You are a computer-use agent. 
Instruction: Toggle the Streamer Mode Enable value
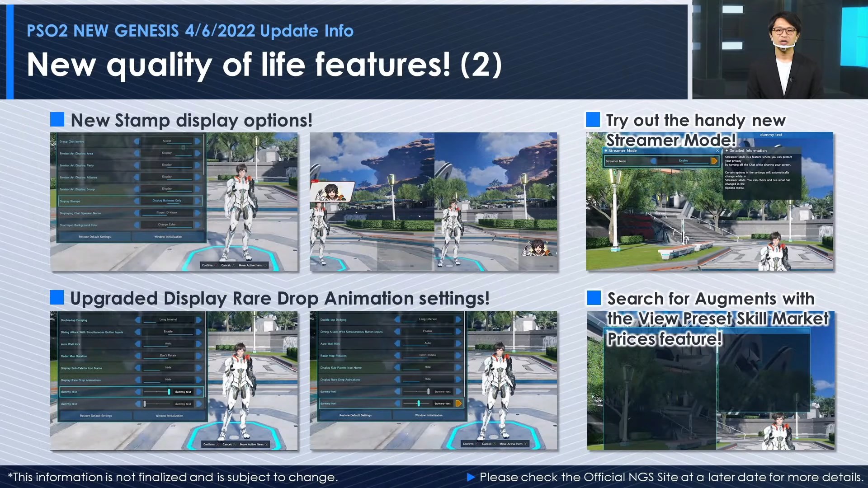[x=684, y=161]
